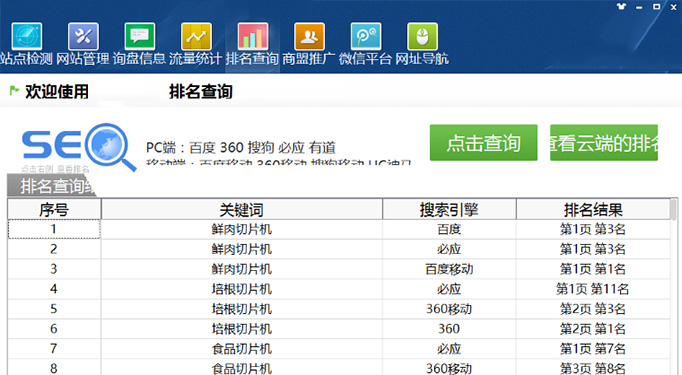Open the 网站管理 tools icon
This screenshot has height=375, width=682.
(x=83, y=37)
